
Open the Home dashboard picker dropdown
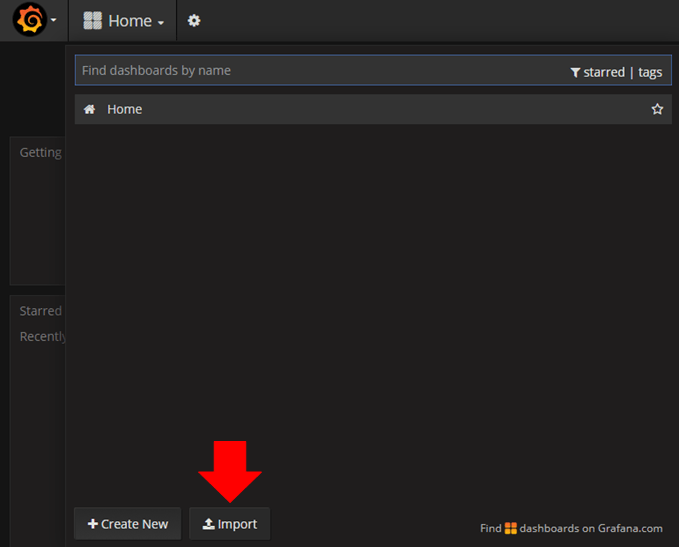coord(123,21)
